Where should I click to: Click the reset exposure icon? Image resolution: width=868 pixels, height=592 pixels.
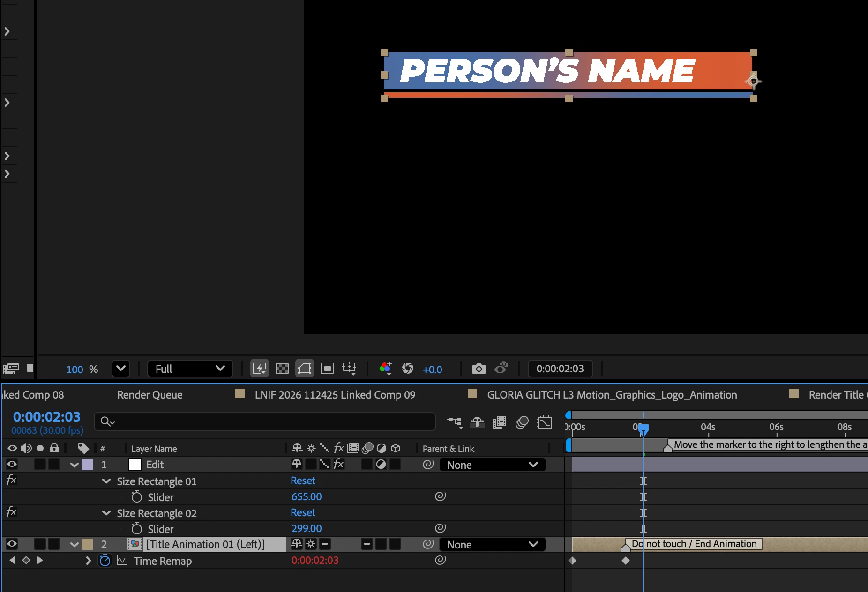pos(407,369)
